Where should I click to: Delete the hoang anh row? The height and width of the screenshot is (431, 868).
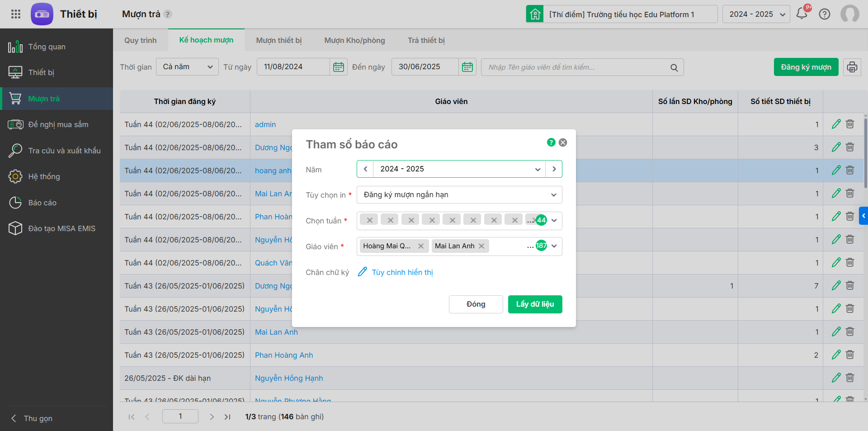[850, 170]
